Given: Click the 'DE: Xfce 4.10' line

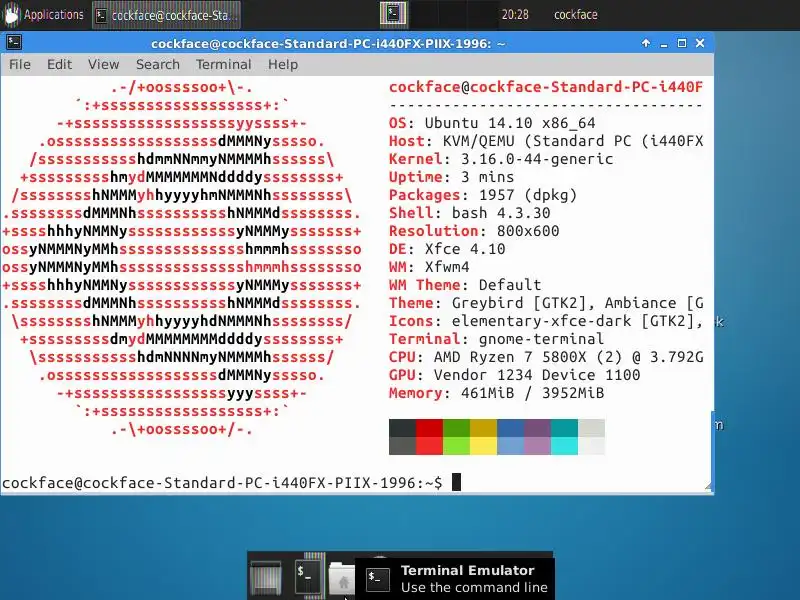Looking at the screenshot, I should pyautogui.click(x=447, y=249).
